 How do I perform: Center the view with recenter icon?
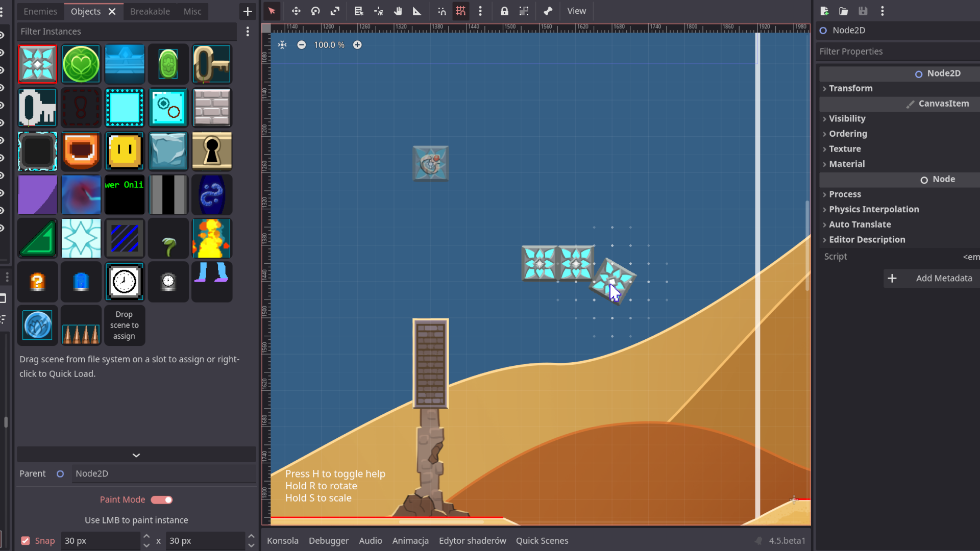pyautogui.click(x=282, y=45)
